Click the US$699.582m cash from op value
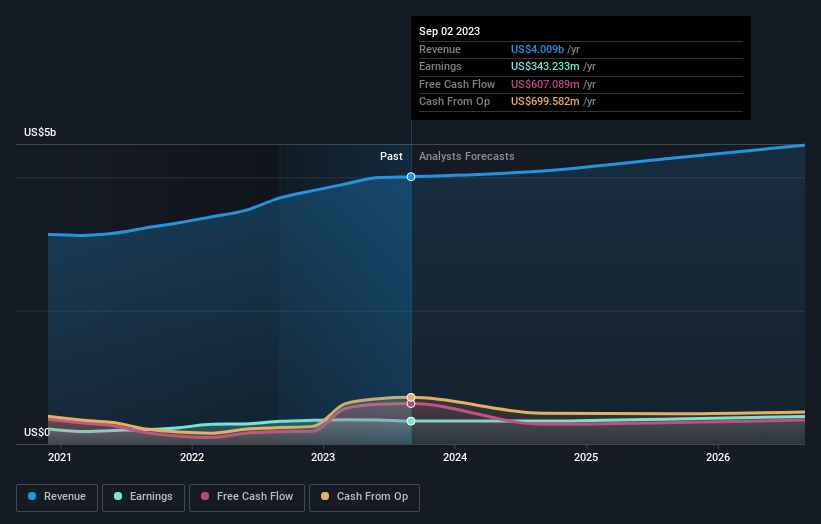Image resolution: width=821 pixels, height=524 pixels. click(545, 102)
